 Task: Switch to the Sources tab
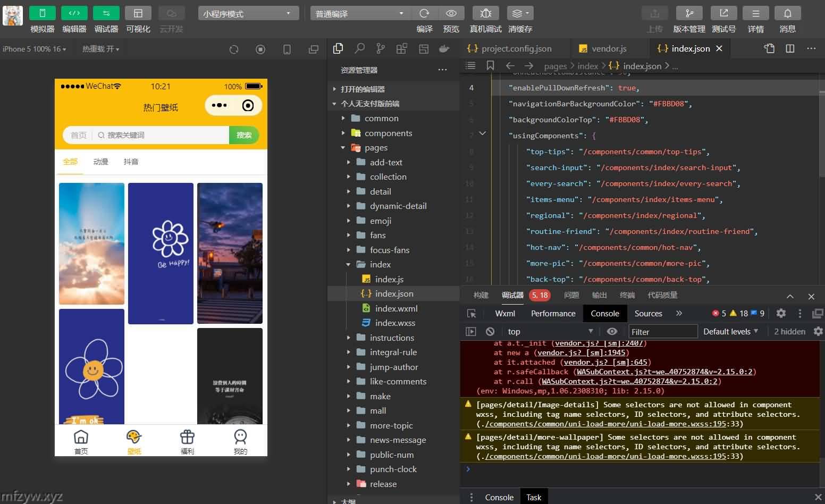point(648,314)
